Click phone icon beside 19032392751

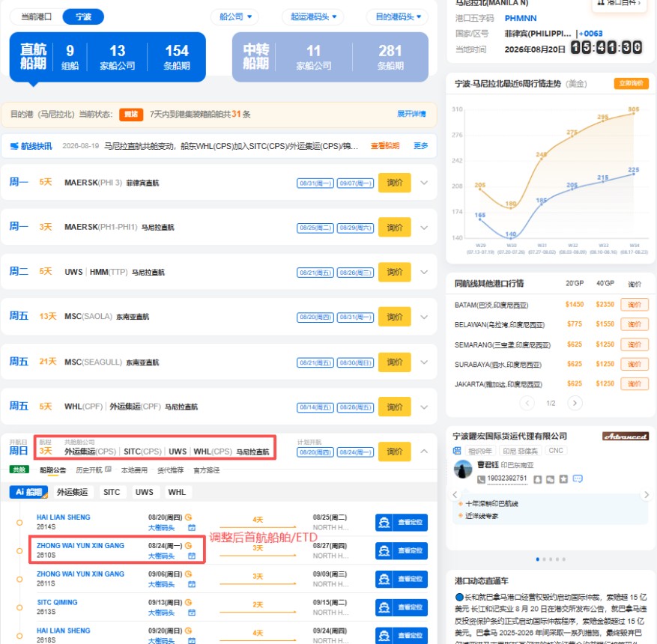click(481, 479)
